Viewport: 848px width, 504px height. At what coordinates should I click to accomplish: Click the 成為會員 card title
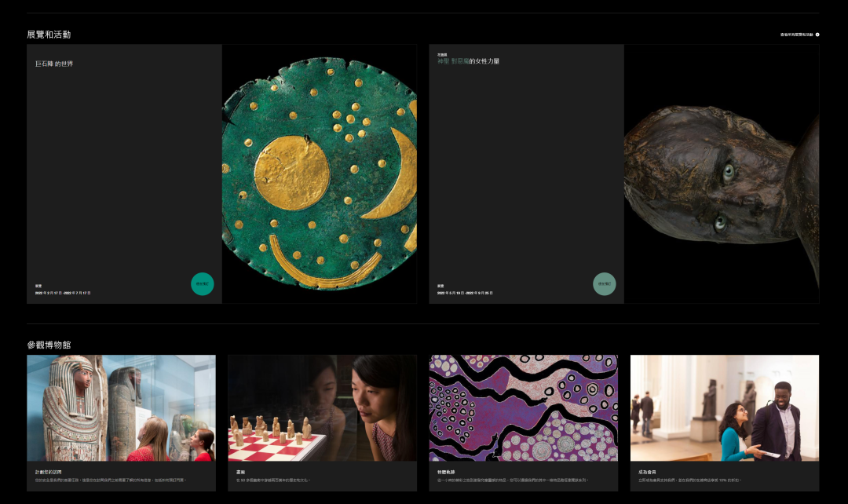[x=647, y=472]
